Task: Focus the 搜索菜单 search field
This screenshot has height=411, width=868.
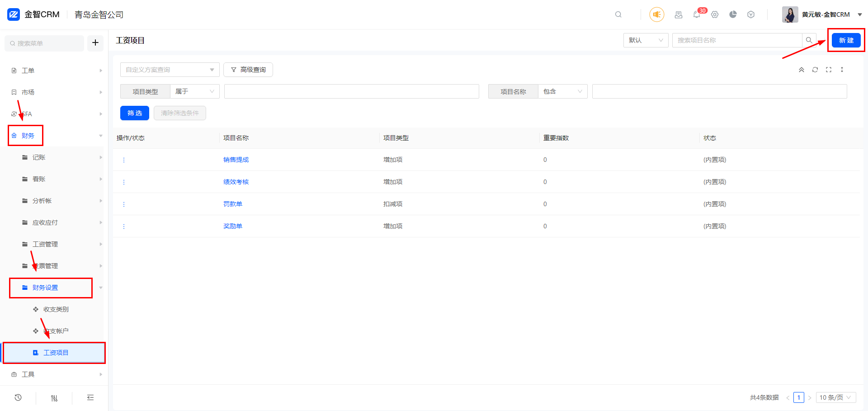Action: (x=44, y=43)
